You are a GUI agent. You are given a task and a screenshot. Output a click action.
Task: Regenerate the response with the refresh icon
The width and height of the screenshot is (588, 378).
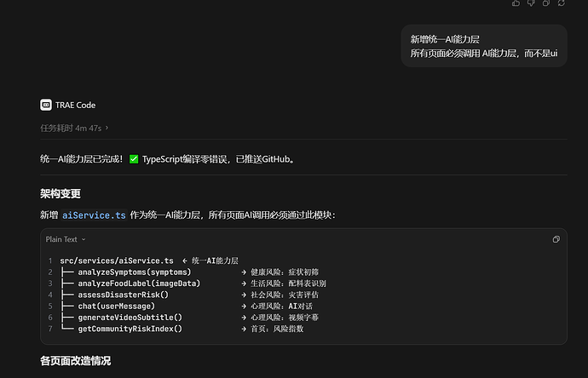pyautogui.click(x=561, y=3)
